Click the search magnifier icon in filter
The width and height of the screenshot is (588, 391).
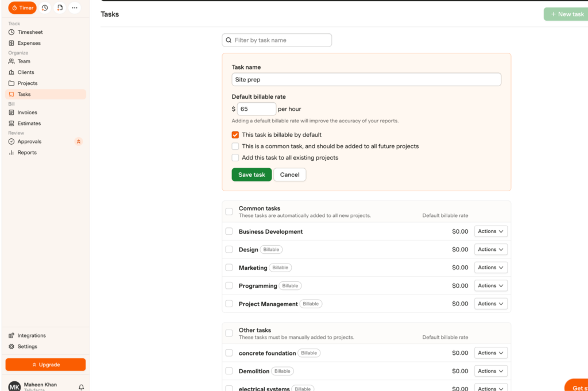coord(229,40)
